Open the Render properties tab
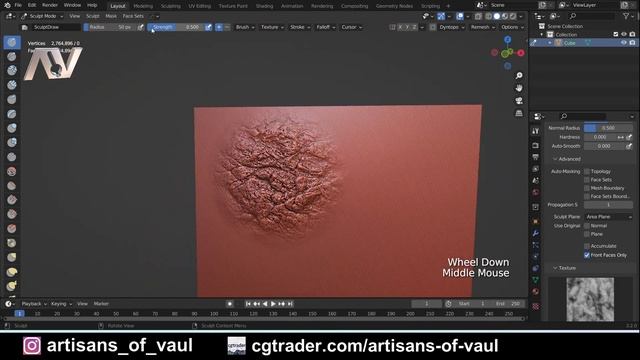 tap(536, 145)
